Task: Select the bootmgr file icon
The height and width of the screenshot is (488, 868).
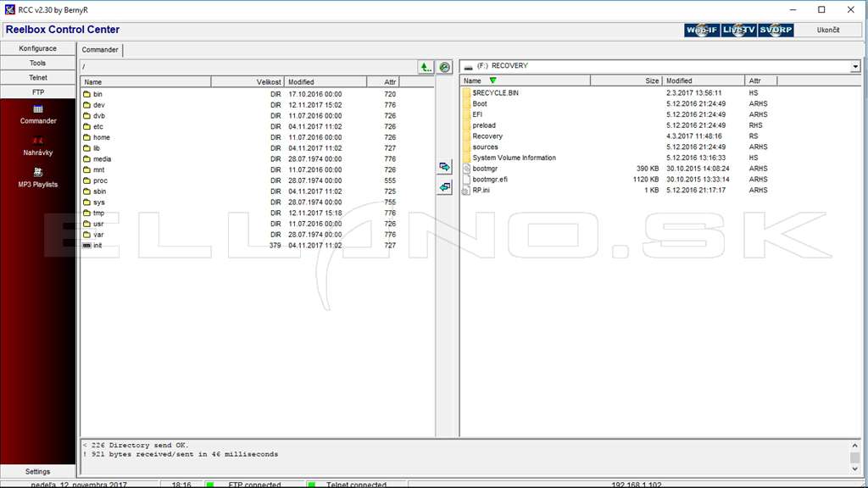Action: tap(466, 169)
